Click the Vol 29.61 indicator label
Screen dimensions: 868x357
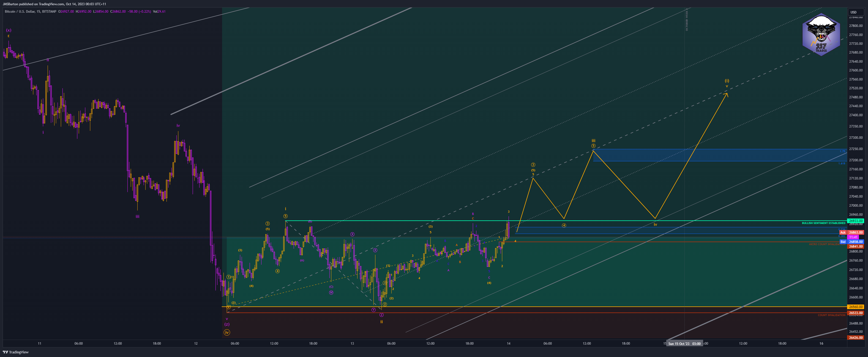159,12
